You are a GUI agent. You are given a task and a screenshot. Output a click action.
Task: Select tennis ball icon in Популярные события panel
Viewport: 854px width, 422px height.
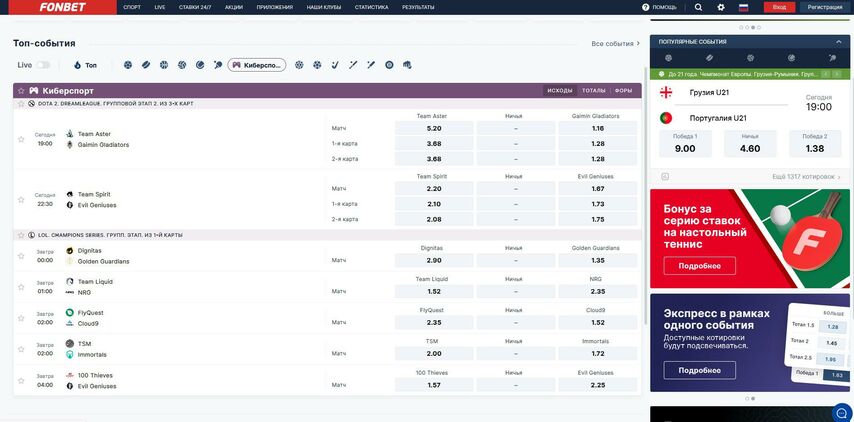791,57
